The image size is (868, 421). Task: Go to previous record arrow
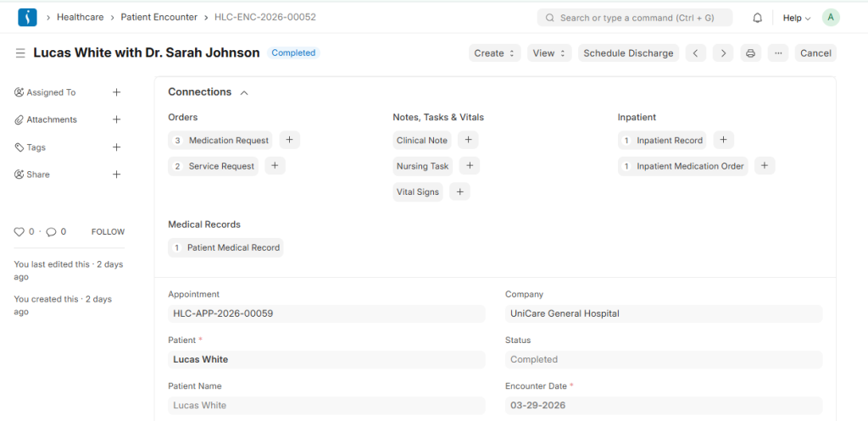[695, 53]
